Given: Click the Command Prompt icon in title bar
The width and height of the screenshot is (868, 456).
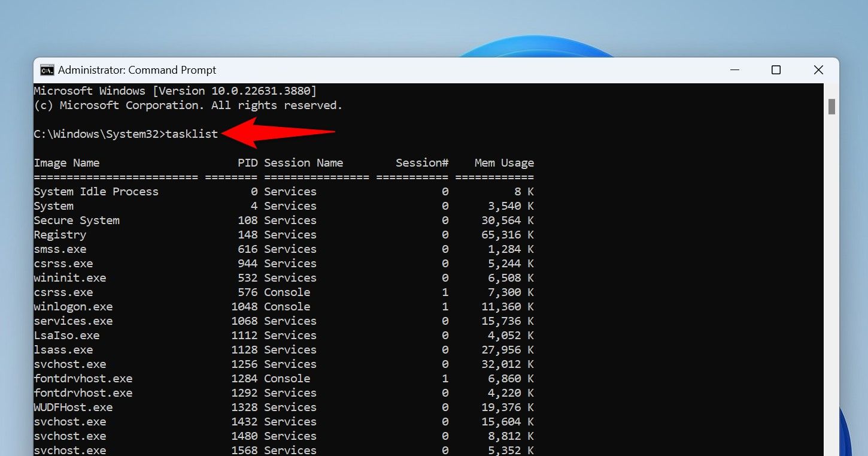Looking at the screenshot, I should [x=47, y=70].
